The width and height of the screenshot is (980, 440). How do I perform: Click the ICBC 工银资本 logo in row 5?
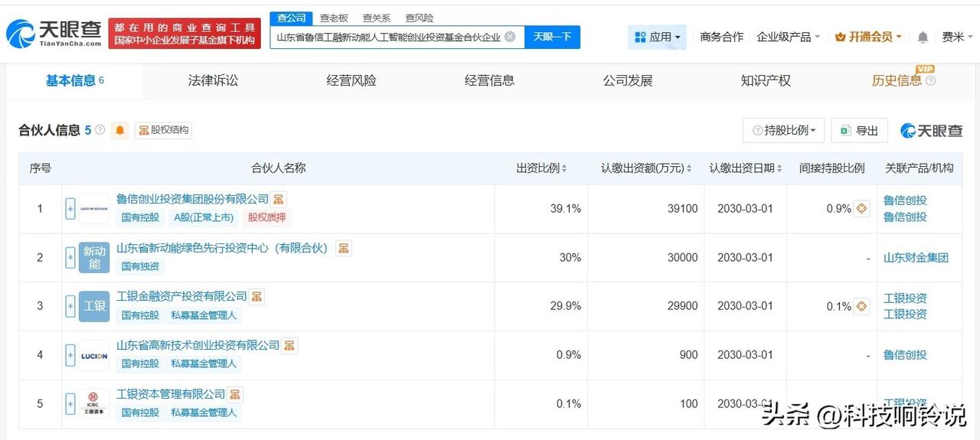point(94,404)
